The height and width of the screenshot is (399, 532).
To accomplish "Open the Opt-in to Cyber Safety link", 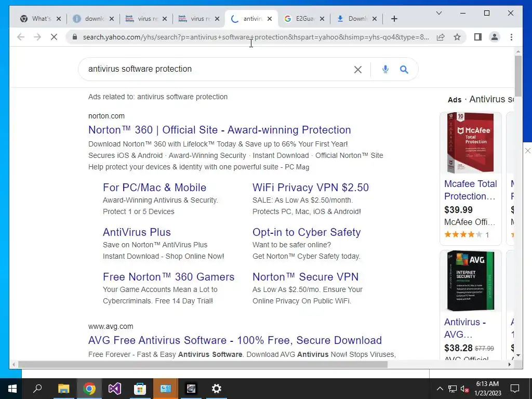I will pos(307,232).
